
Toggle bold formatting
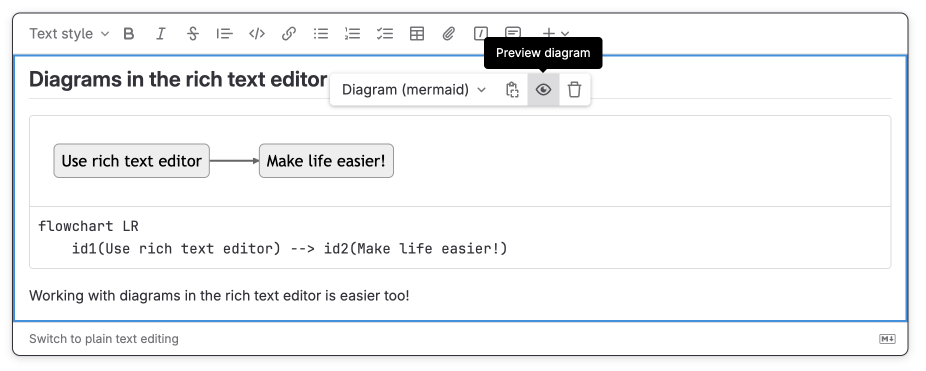(x=129, y=34)
